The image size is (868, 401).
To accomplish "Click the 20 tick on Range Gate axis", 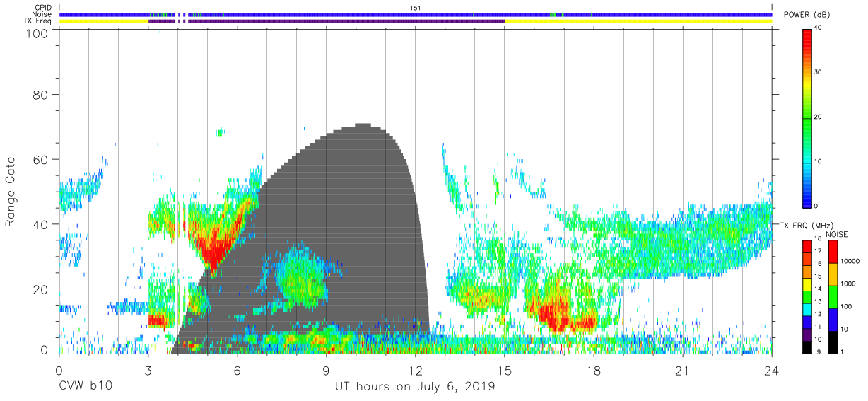I will point(42,290).
